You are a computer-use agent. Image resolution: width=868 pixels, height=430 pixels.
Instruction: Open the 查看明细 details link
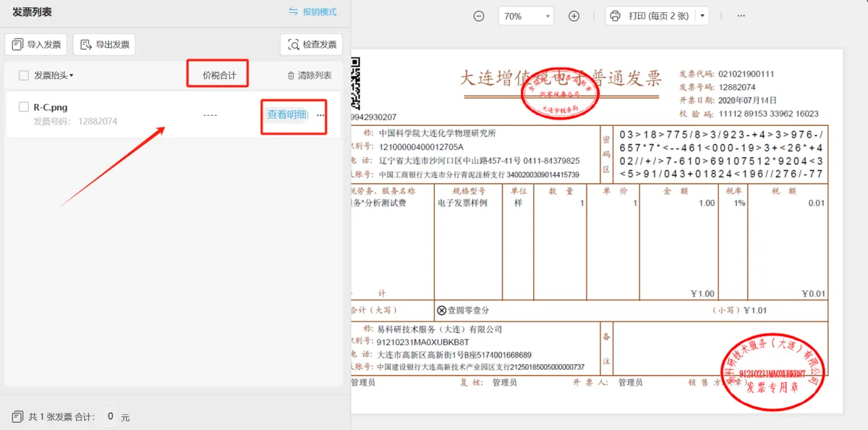point(287,114)
